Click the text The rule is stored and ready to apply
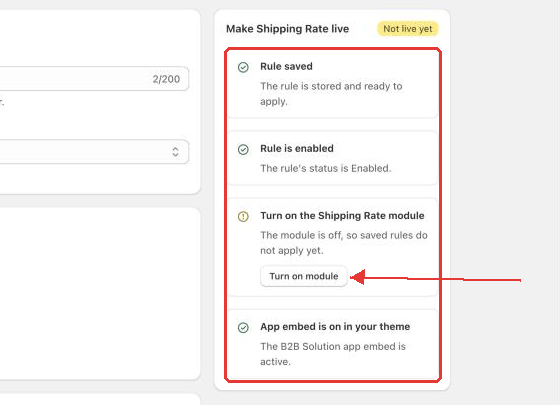Viewport: 560px width, 405px height. [331, 94]
